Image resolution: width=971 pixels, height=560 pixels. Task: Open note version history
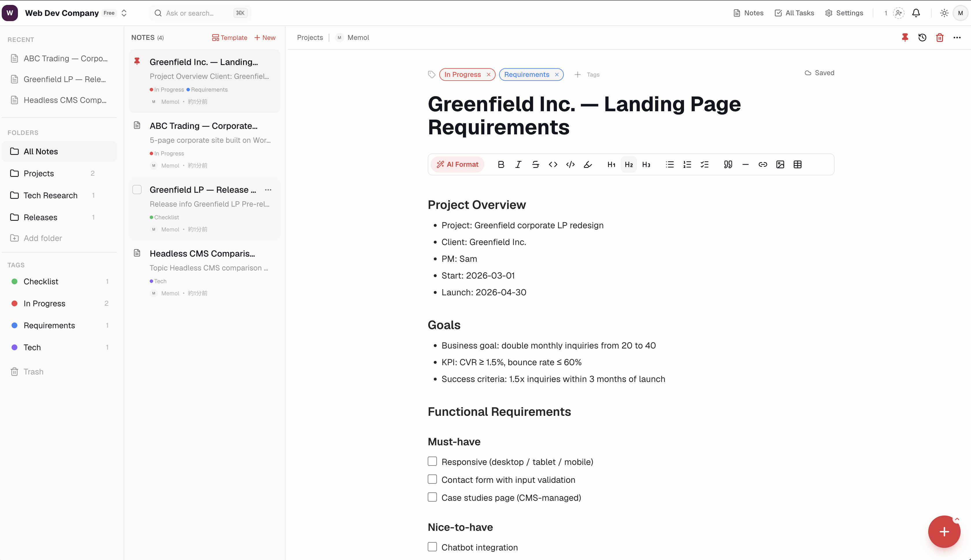[x=922, y=38]
